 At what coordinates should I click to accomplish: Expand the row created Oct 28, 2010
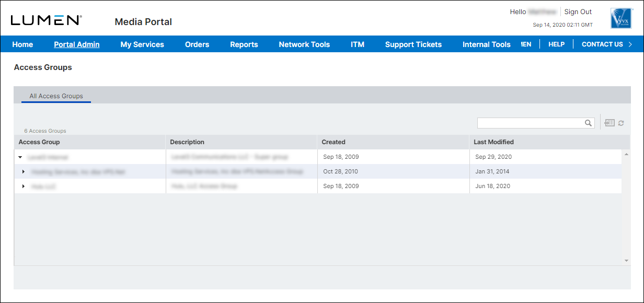coord(24,171)
